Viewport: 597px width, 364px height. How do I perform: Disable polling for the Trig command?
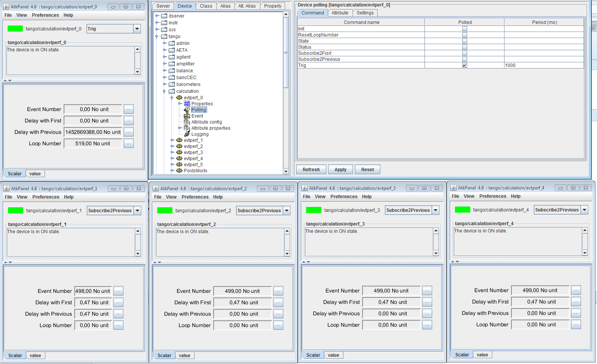pyautogui.click(x=465, y=65)
